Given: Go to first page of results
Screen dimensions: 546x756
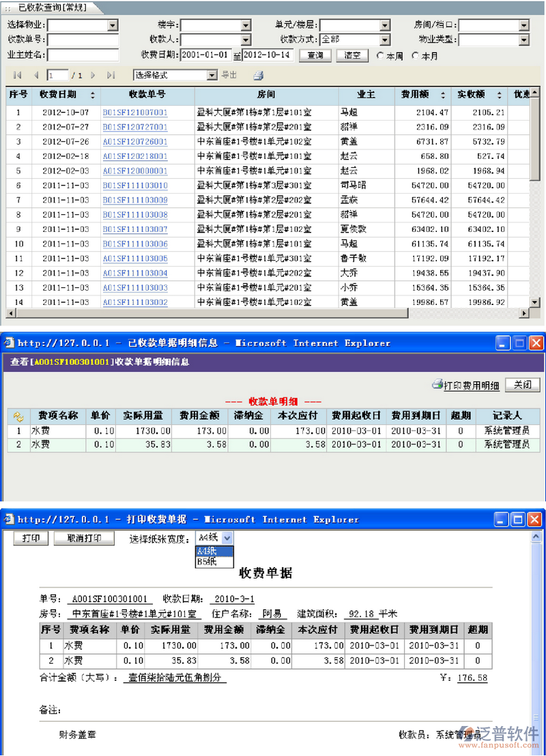Looking at the screenshot, I should click(x=17, y=75).
